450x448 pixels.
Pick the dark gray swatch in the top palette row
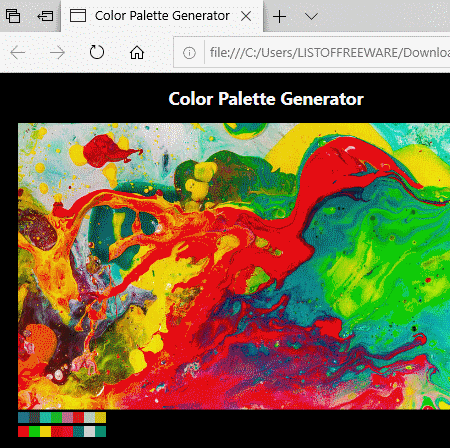(34, 417)
